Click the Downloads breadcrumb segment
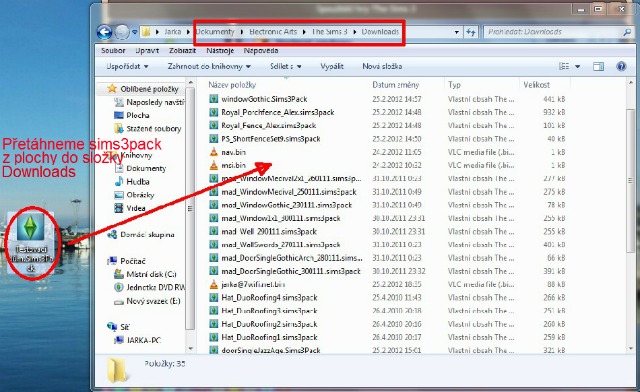640x392 pixels. [380, 31]
